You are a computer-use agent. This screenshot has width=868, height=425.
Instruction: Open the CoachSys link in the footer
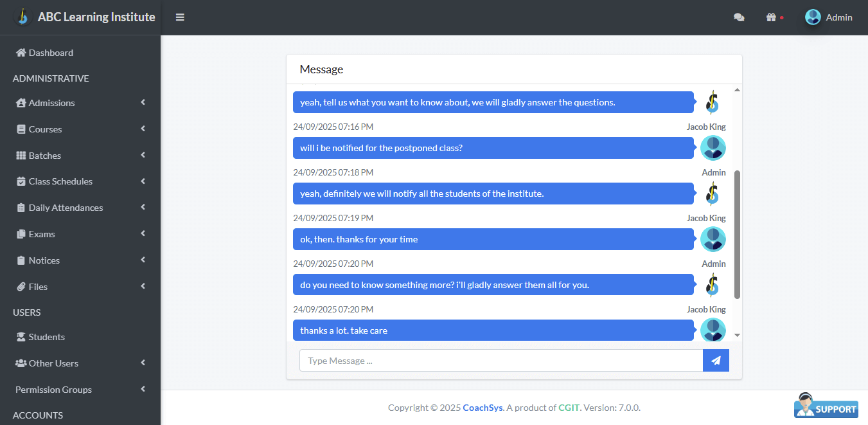click(483, 408)
